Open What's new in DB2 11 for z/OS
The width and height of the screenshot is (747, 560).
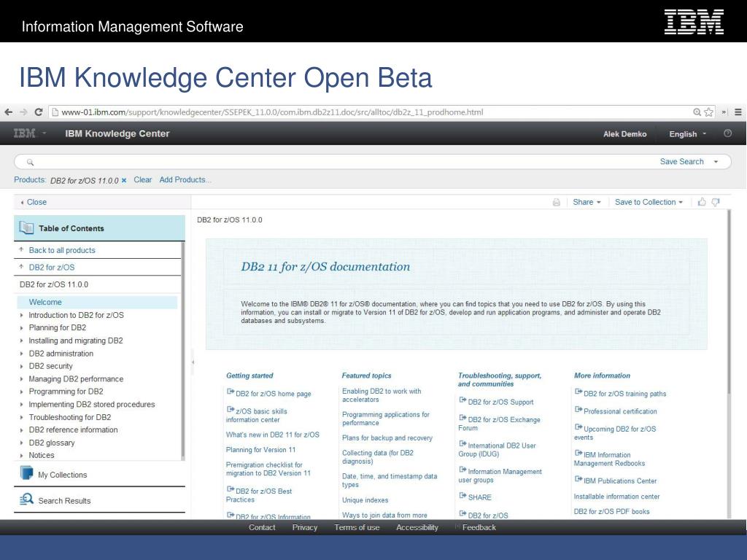click(273, 435)
